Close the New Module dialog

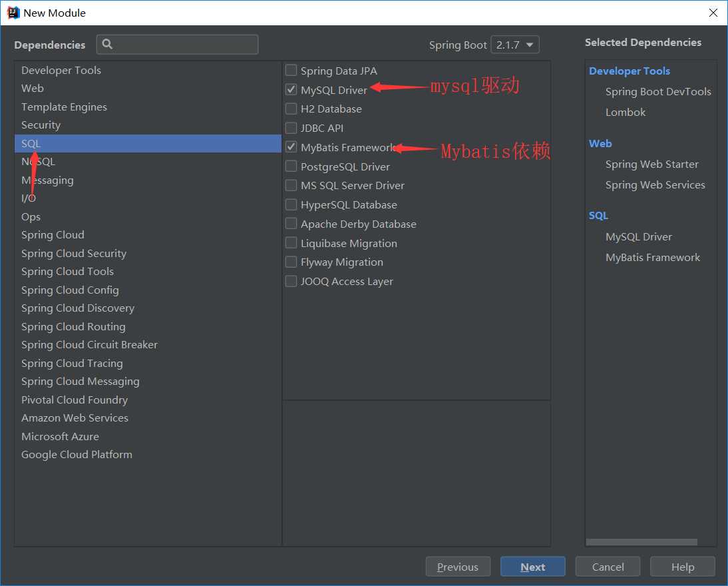coord(713,13)
